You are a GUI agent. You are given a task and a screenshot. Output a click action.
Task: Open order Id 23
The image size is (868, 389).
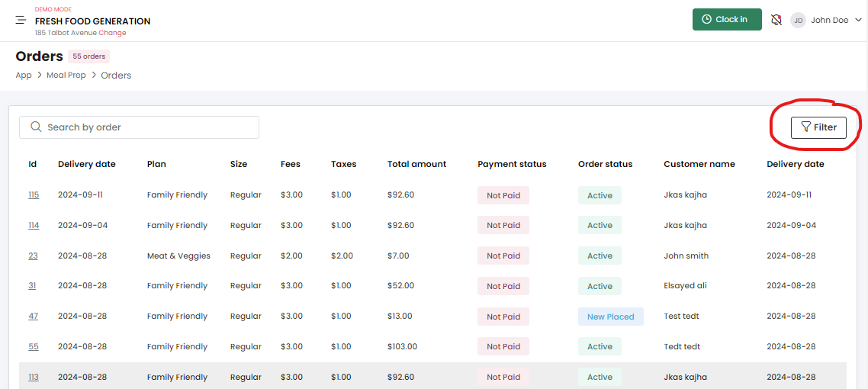click(x=34, y=256)
